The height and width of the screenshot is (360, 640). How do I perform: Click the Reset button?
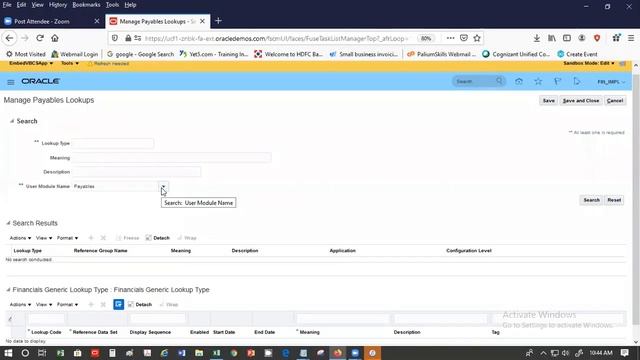coord(614,200)
